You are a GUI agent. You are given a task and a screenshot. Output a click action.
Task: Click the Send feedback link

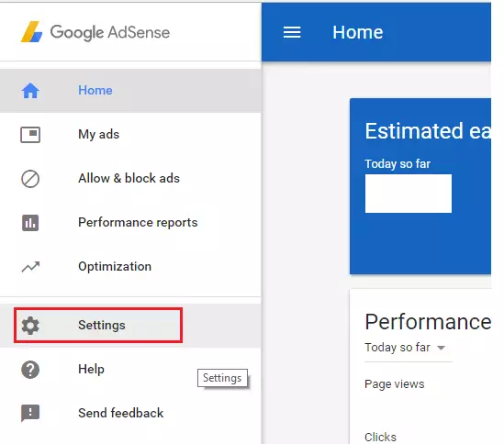pos(120,413)
